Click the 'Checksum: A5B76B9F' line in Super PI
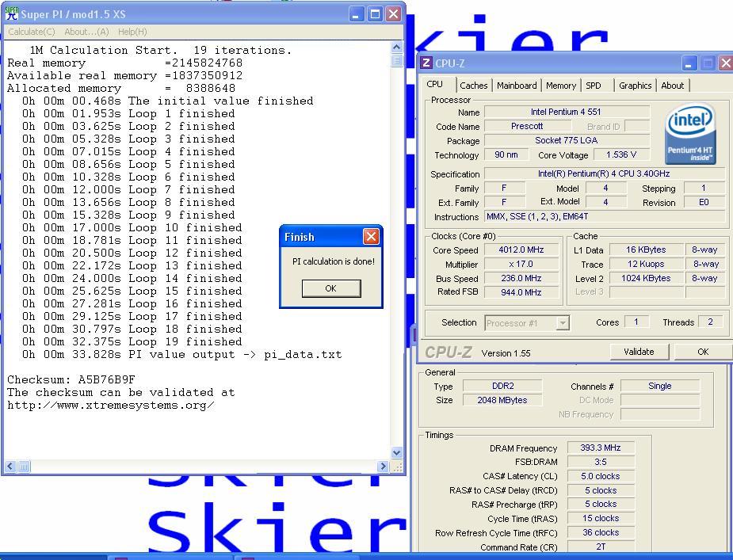 [x=71, y=379]
